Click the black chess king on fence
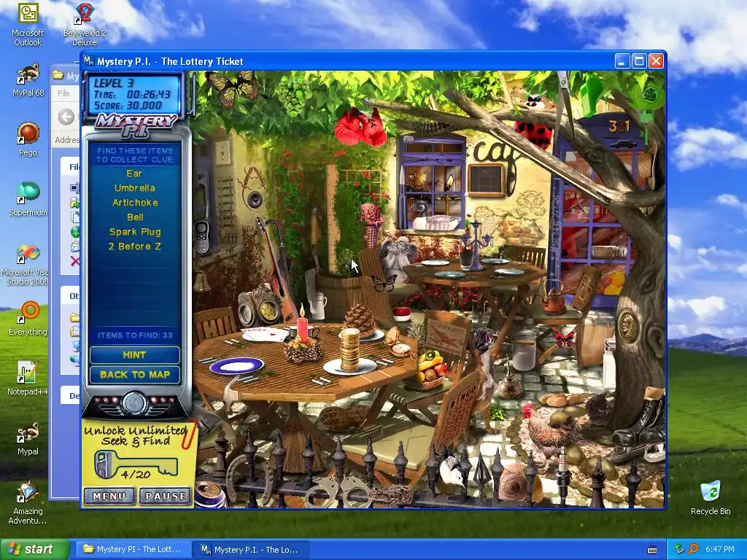Viewport: 747px width, 560px height. [220, 452]
